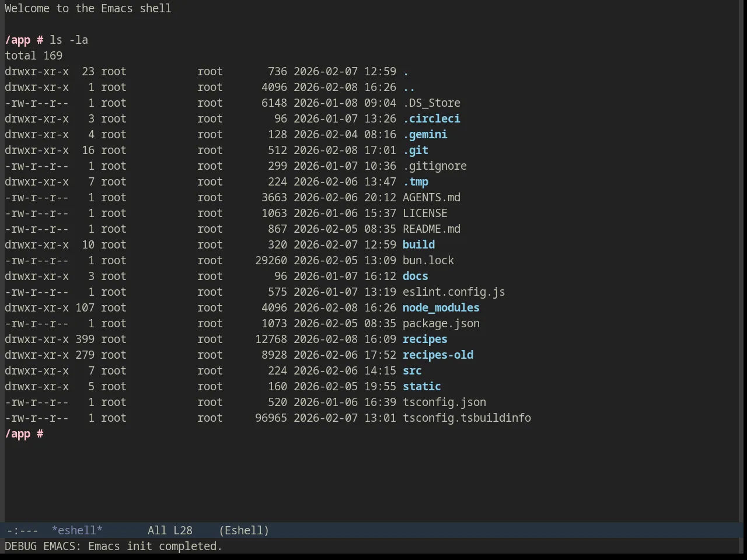
Task: Select the docs directory name
Action: click(416, 276)
